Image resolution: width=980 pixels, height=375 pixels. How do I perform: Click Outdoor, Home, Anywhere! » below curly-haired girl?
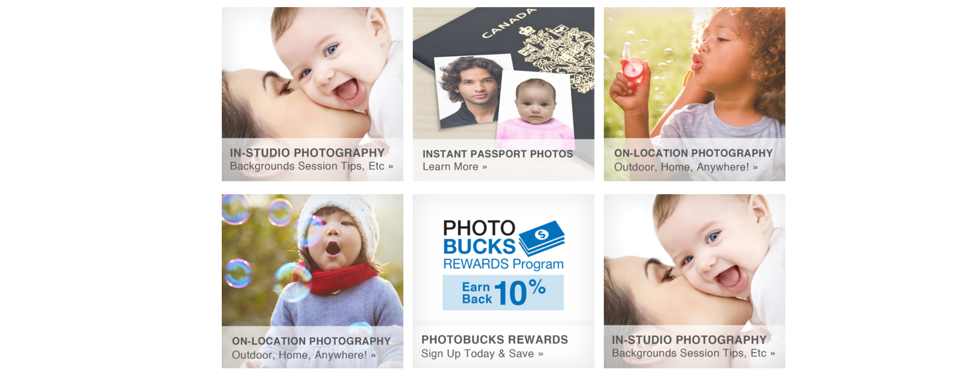pos(686,167)
